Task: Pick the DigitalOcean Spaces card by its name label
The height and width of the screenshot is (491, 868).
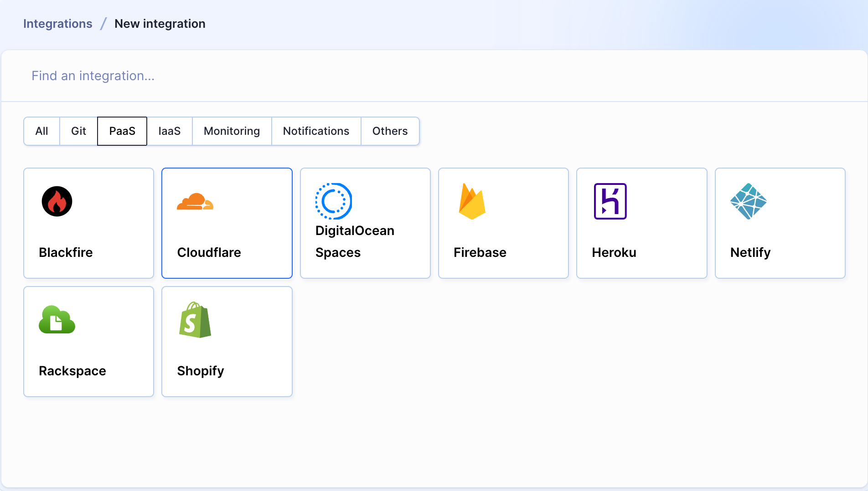Action: point(355,241)
